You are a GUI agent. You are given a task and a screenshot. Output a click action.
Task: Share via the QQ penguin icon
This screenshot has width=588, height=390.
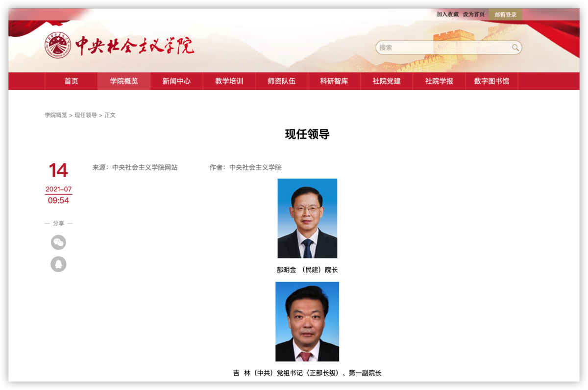coord(58,264)
